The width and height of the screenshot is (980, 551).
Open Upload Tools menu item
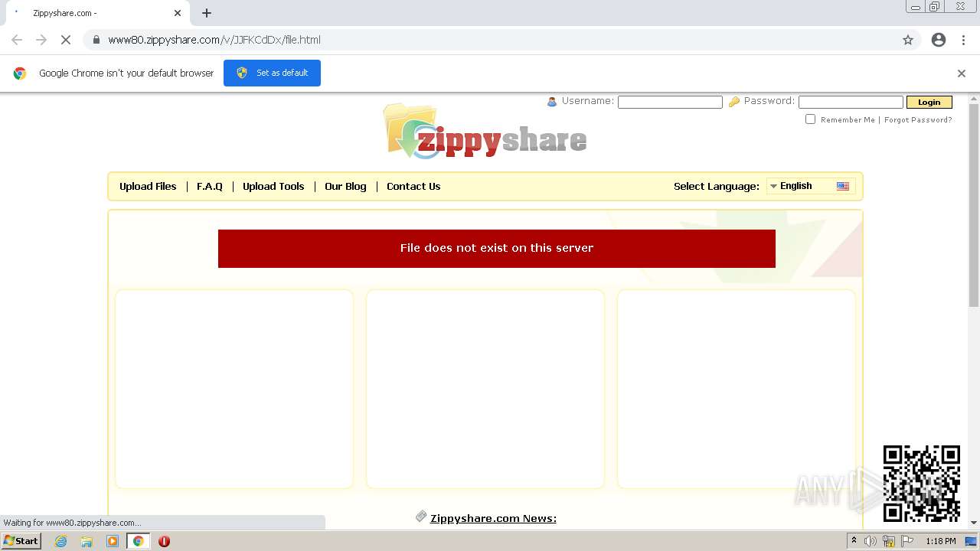(x=273, y=186)
